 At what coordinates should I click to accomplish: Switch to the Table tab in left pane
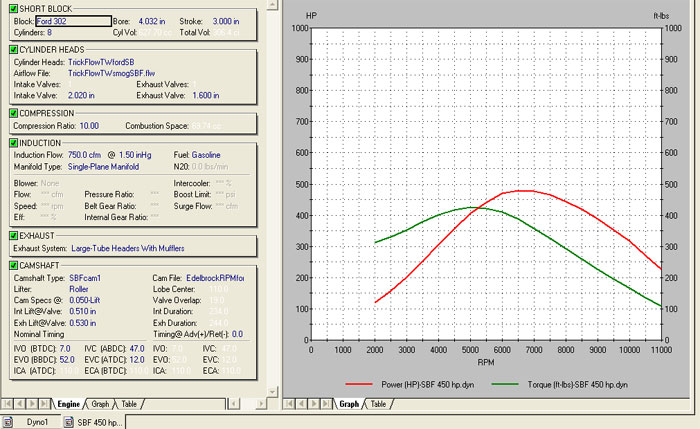click(x=129, y=404)
